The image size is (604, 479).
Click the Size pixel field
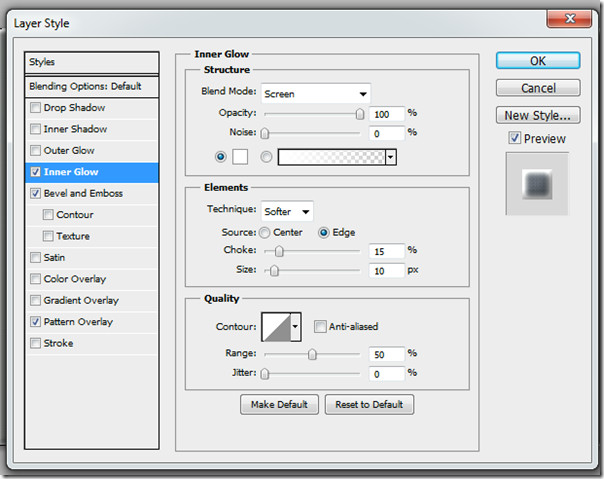click(387, 271)
